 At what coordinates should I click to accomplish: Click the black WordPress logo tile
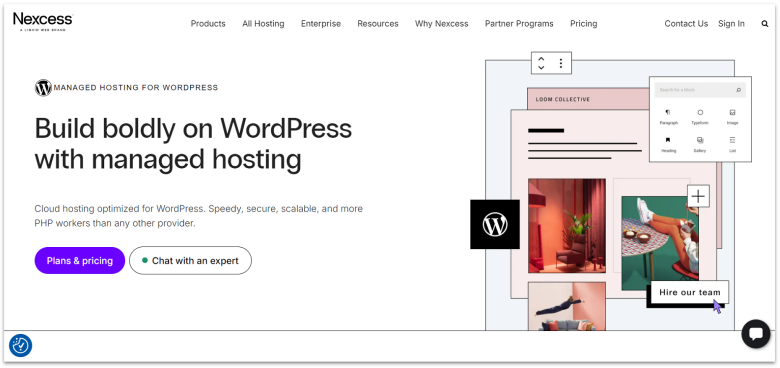coord(495,224)
